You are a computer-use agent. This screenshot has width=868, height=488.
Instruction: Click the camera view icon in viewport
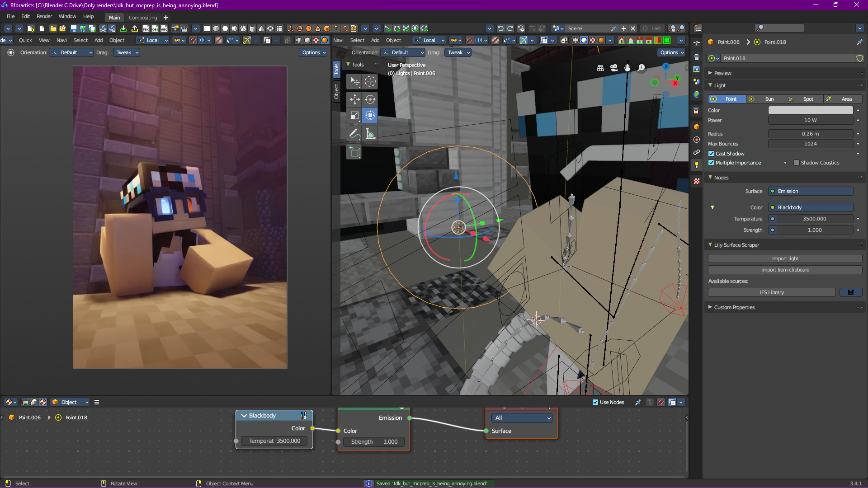[614, 68]
